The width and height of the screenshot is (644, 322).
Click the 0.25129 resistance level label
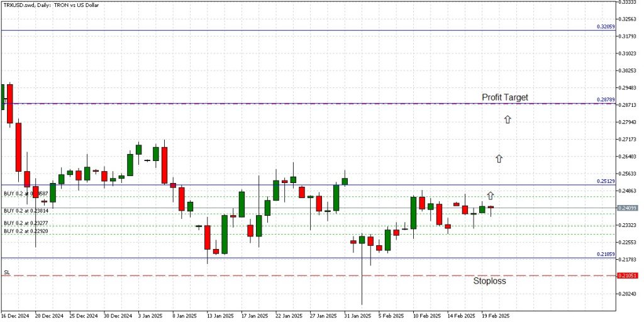coord(604,181)
